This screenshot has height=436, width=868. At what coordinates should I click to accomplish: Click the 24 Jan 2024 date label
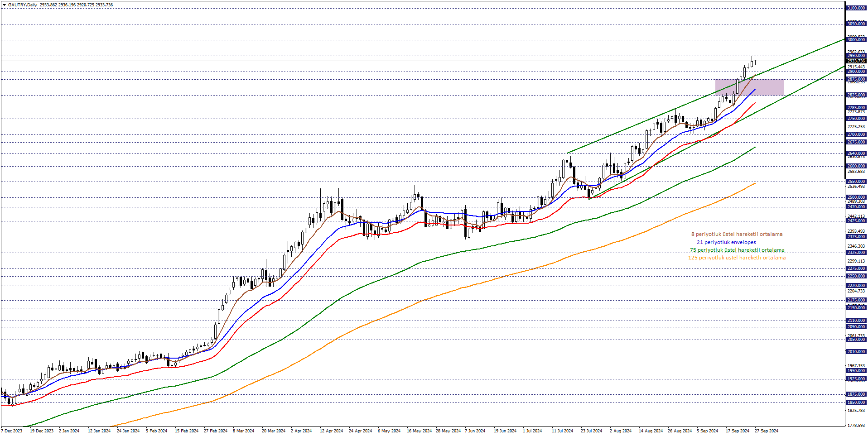pyautogui.click(x=128, y=431)
